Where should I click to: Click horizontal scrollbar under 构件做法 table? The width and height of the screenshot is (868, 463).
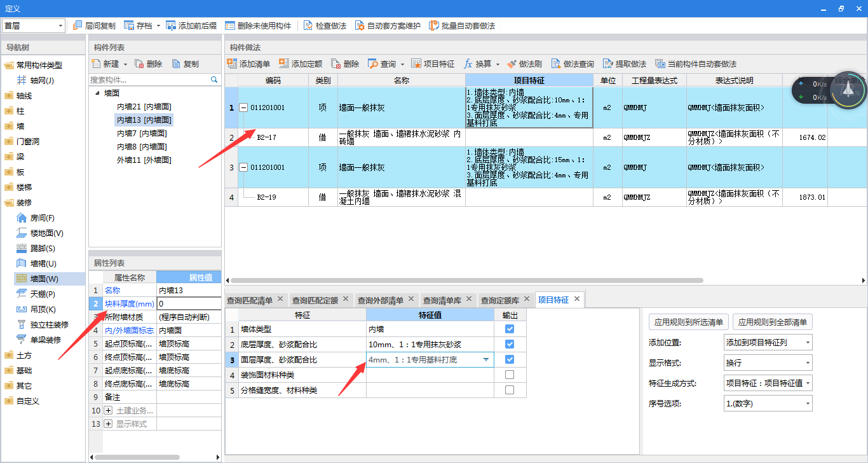(x=467, y=280)
